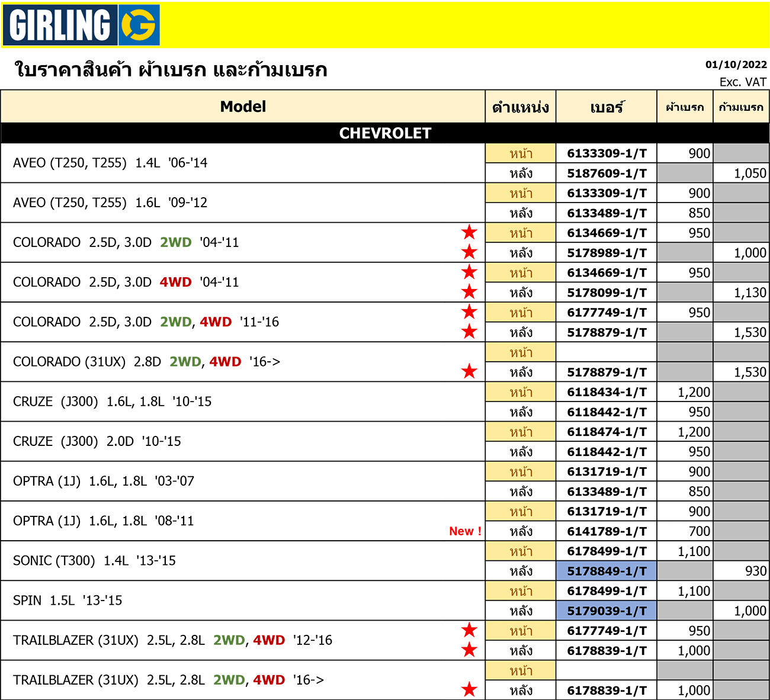Click part number 6118434-1/T
Viewport: 770px width, 700px height.
607,391
